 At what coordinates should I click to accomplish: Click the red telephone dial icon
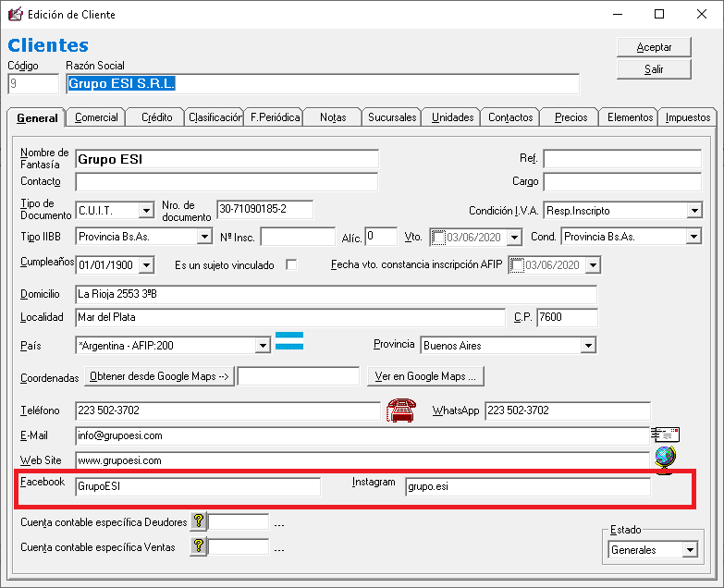(400, 410)
